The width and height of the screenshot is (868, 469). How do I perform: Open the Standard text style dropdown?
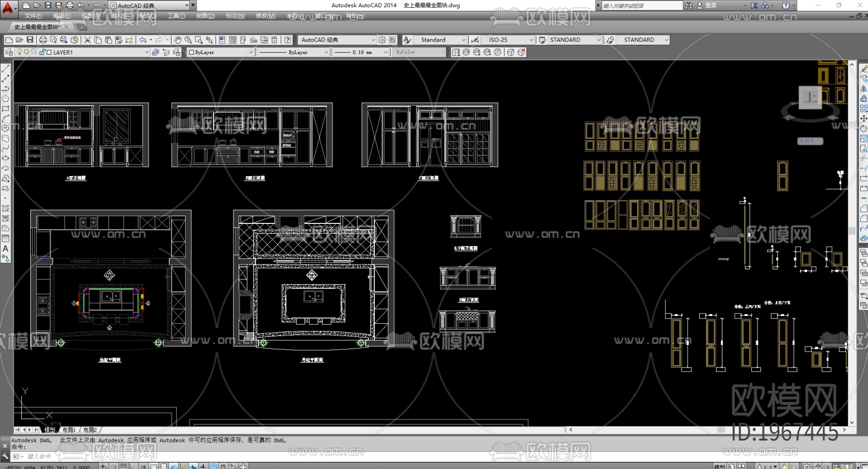click(x=464, y=40)
